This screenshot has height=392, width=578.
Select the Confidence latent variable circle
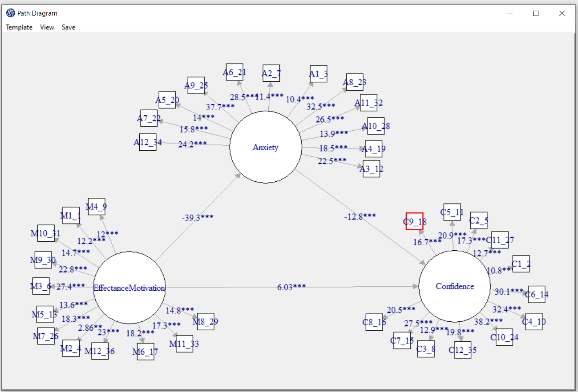click(x=455, y=286)
